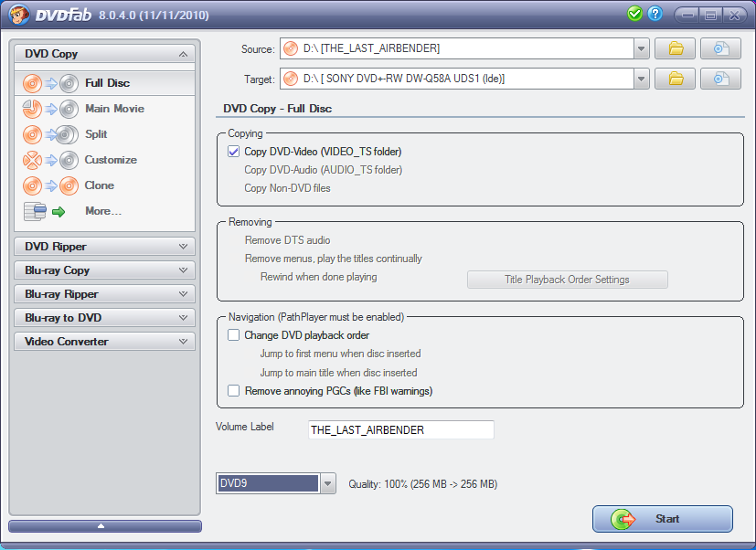Open the Source drive dropdown
This screenshot has width=756, height=550.
point(641,48)
